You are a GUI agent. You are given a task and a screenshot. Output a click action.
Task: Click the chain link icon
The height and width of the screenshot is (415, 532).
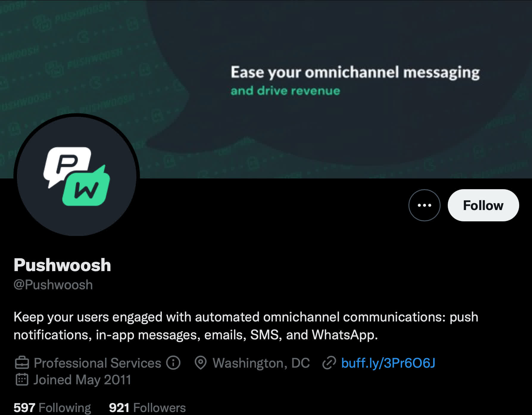(329, 363)
